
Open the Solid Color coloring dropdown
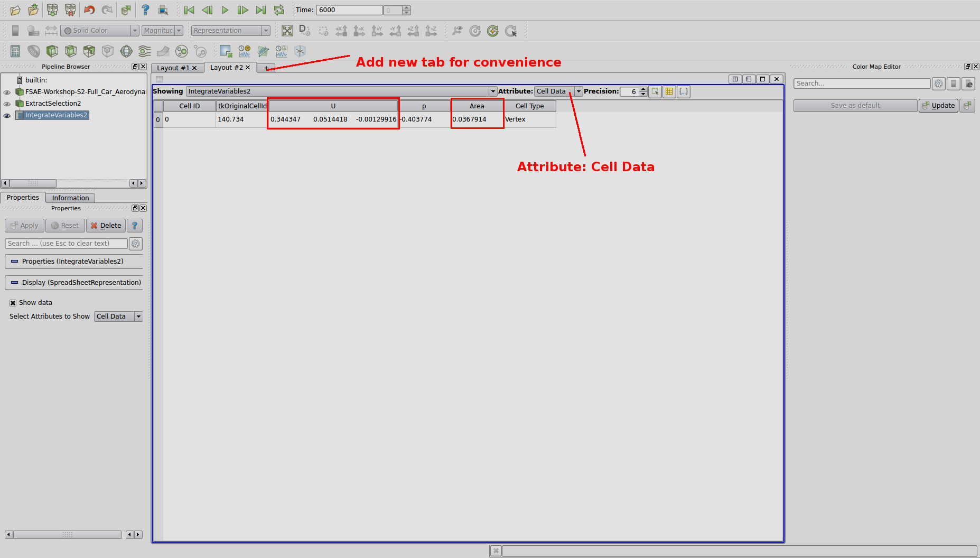pos(100,31)
